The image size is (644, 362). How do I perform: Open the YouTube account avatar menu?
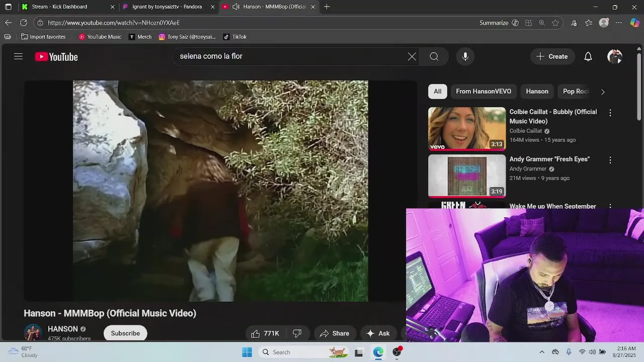point(614,56)
